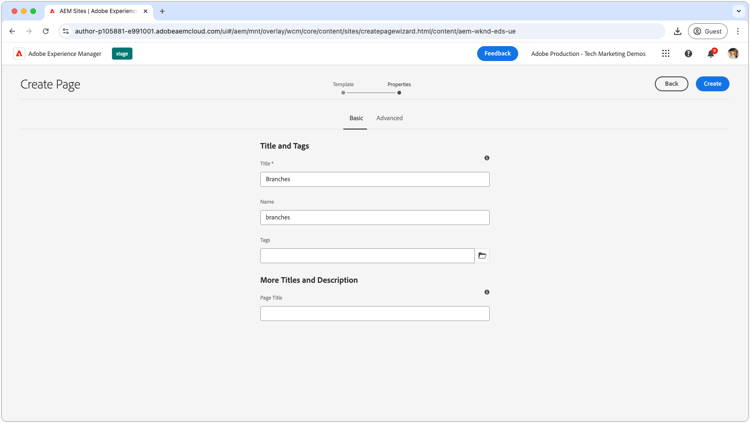Click the Title and Tags heading
Screen dimensions: 750x423
click(x=285, y=146)
